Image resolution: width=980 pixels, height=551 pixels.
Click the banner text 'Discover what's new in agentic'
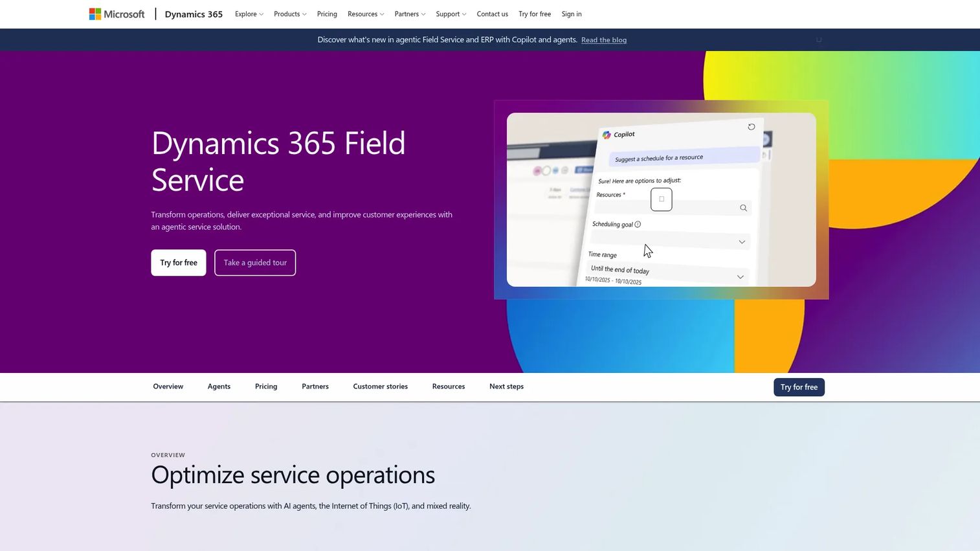[447, 40]
